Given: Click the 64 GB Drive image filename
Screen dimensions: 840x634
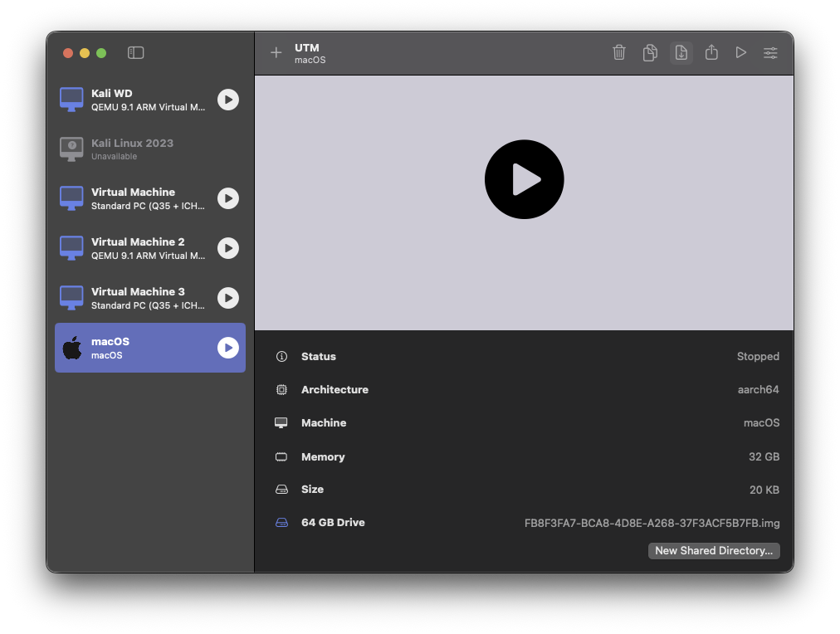Looking at the screenshot, I should (652, 523).
